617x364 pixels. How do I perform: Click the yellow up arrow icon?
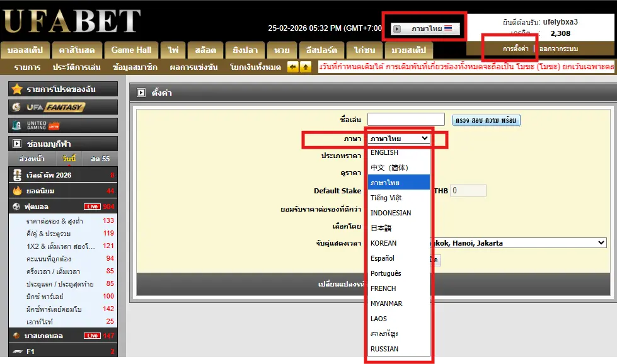pyautogui.click(x=306, y=67)
